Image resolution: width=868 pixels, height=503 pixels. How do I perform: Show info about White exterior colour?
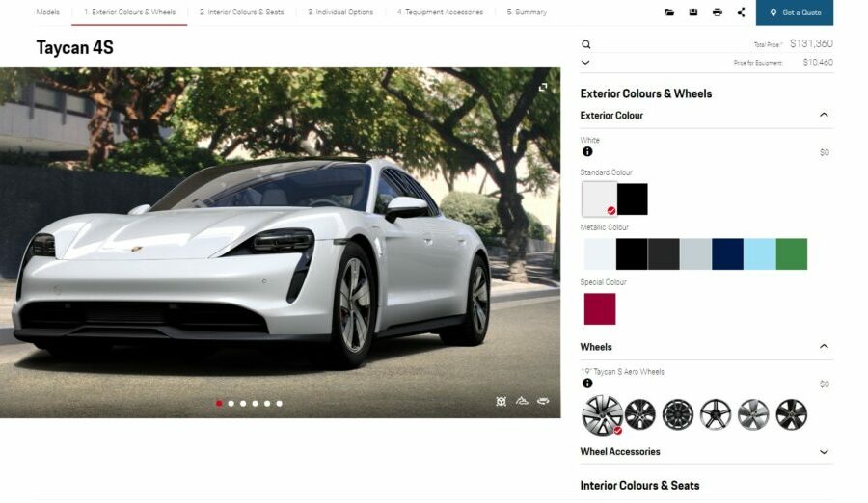coord(587,151)
